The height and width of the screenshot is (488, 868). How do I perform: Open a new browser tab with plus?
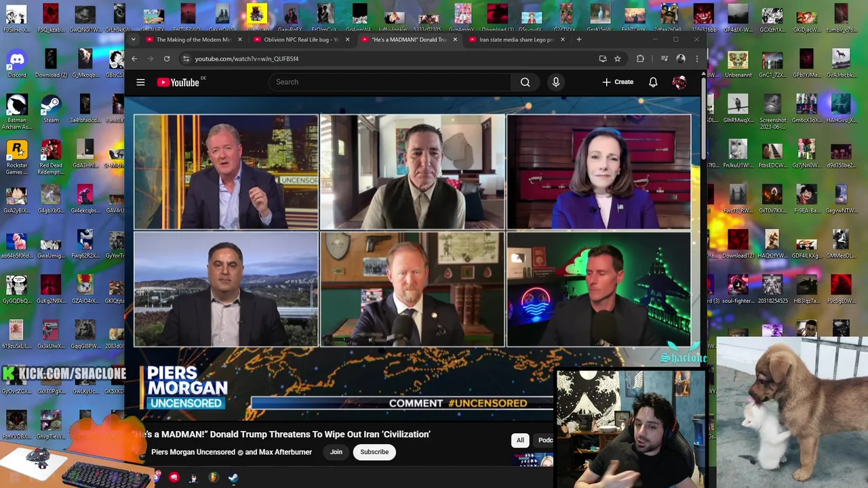click(x=578, y=39)
